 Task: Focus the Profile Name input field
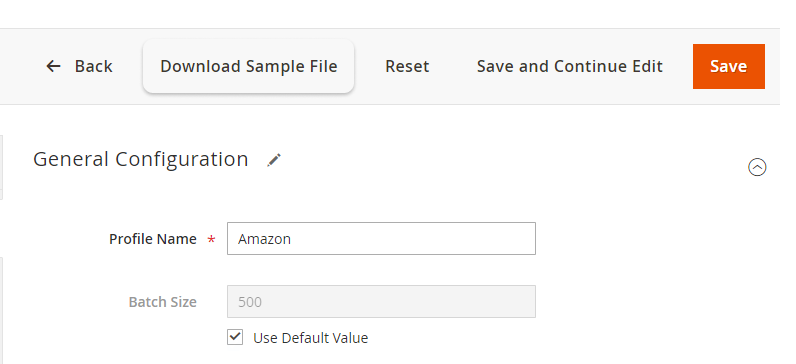tap(381, 239)
